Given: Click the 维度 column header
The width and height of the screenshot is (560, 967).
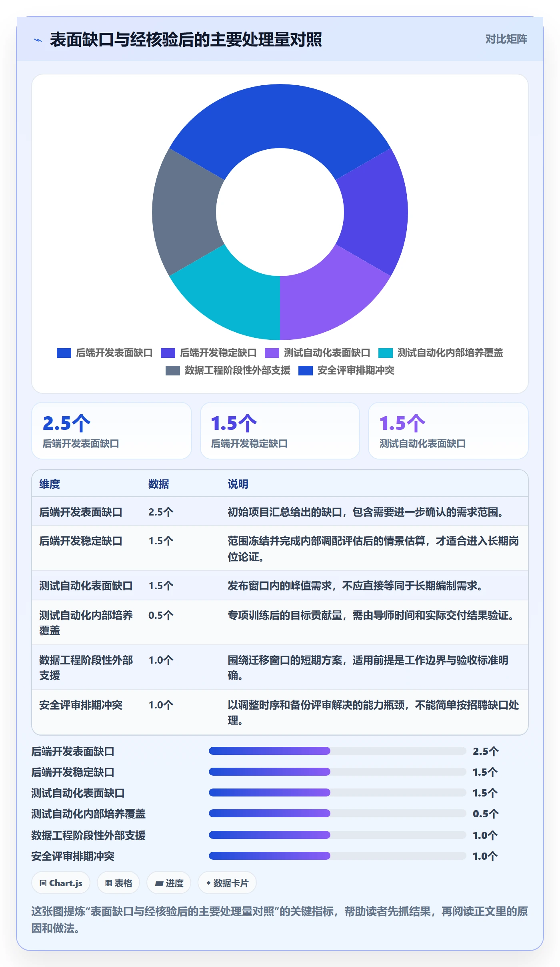Looking at the screenshot, I should point(50,484).
